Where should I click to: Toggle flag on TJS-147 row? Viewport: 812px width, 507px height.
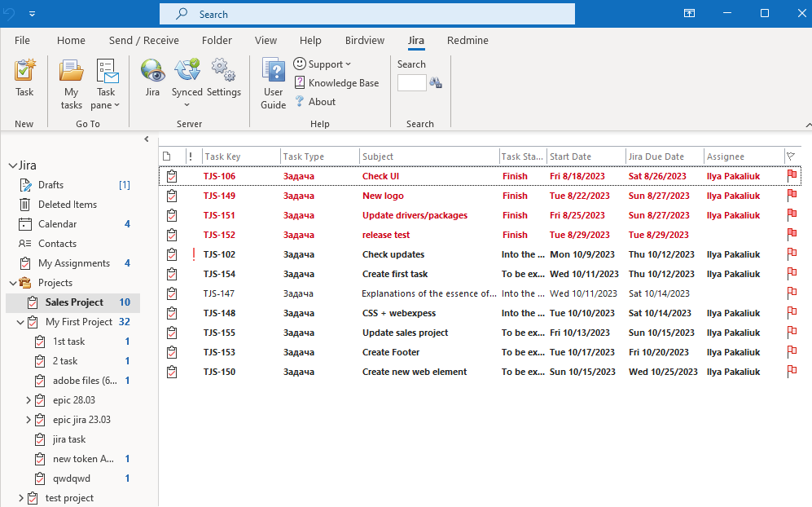(x=792, y=293)
